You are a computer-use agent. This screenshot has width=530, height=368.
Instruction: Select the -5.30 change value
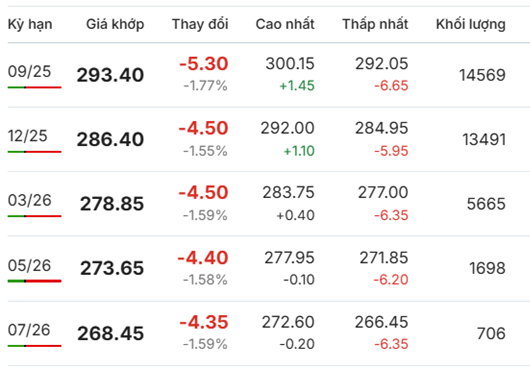[x=204, y=64]
